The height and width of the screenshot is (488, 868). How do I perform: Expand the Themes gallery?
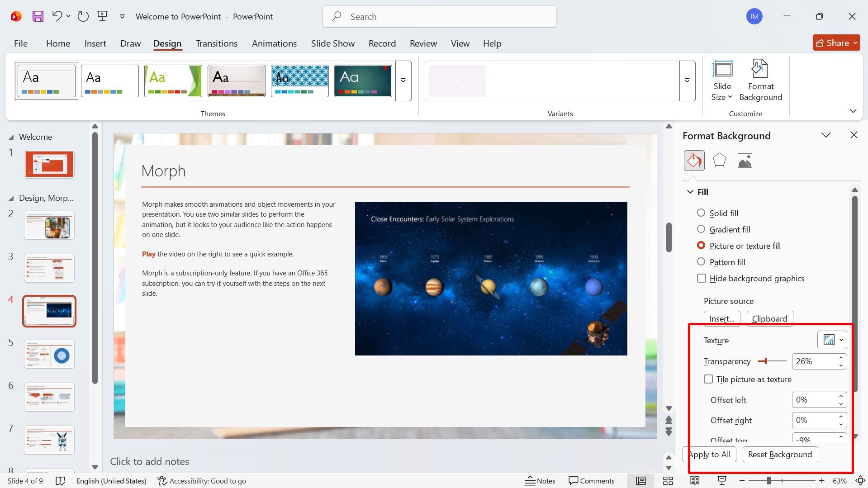coord(403,81)
